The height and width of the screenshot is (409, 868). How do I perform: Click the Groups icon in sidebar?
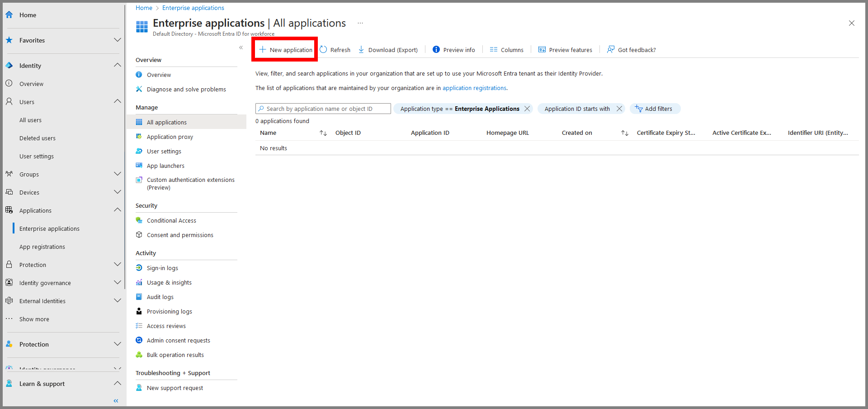click(x=9, y=174)
